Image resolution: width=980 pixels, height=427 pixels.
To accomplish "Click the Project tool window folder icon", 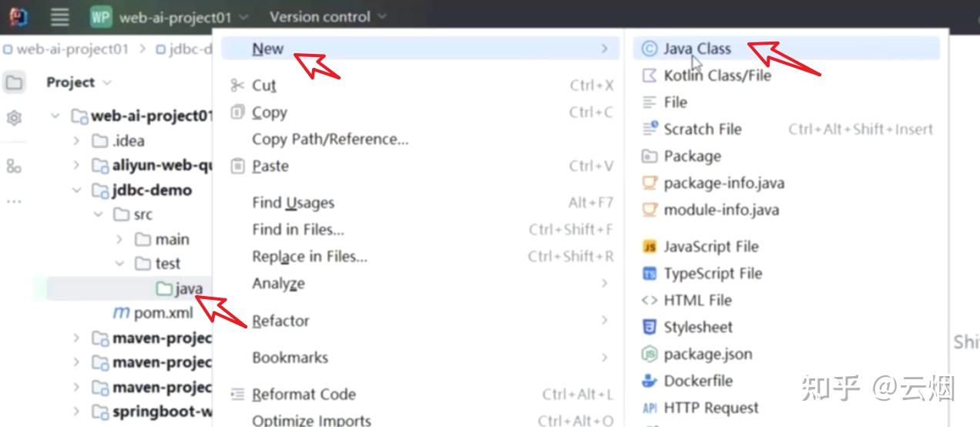I will (15, 82).
